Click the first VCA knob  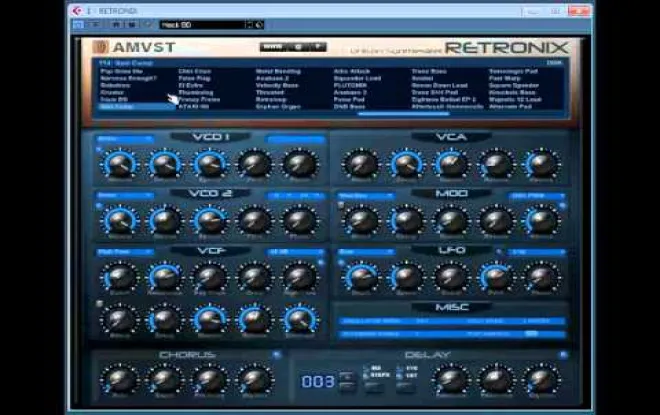[361, 164]
